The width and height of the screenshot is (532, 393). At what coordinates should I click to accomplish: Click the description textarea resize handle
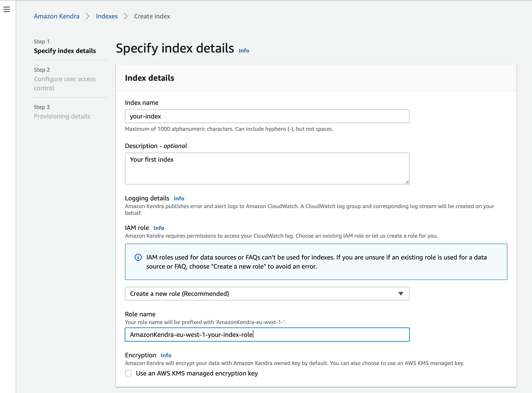tap(407, 182)
